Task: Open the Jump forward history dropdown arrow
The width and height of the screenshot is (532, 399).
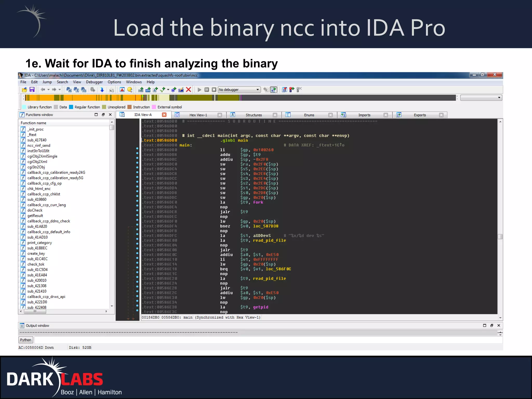Action: (59, 90)
